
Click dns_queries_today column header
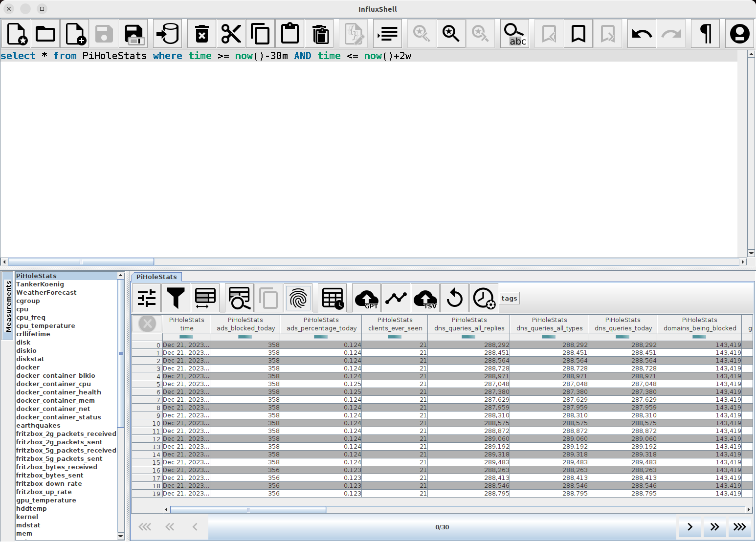point(623,324)
